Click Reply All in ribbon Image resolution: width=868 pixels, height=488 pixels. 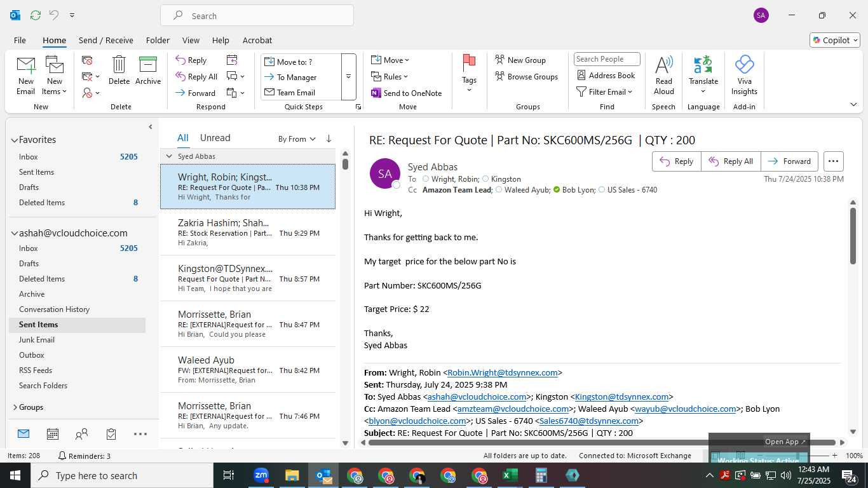196,76
